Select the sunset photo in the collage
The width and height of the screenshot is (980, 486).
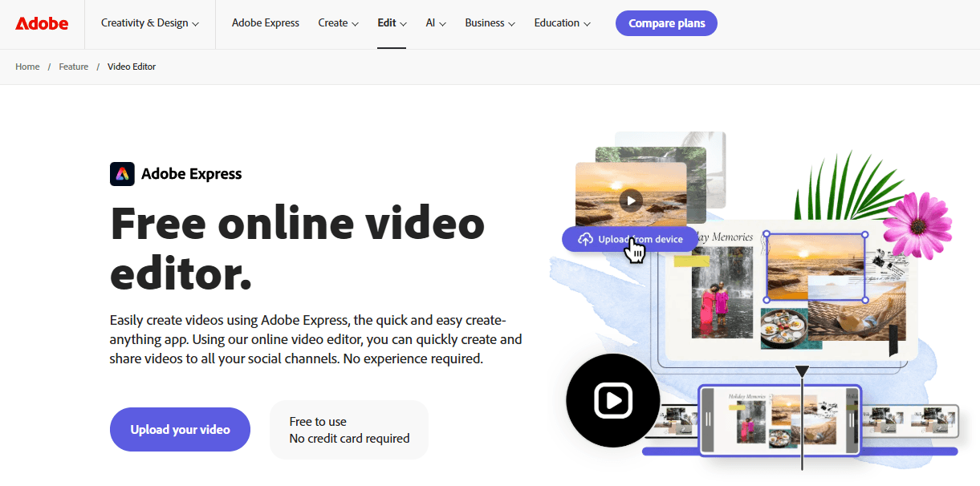815,267
